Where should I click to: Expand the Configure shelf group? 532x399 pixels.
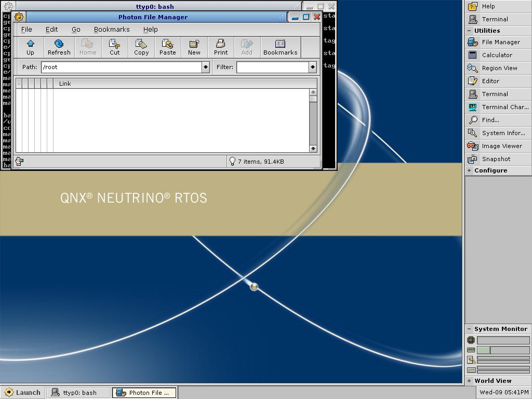(x=469, y=170)
